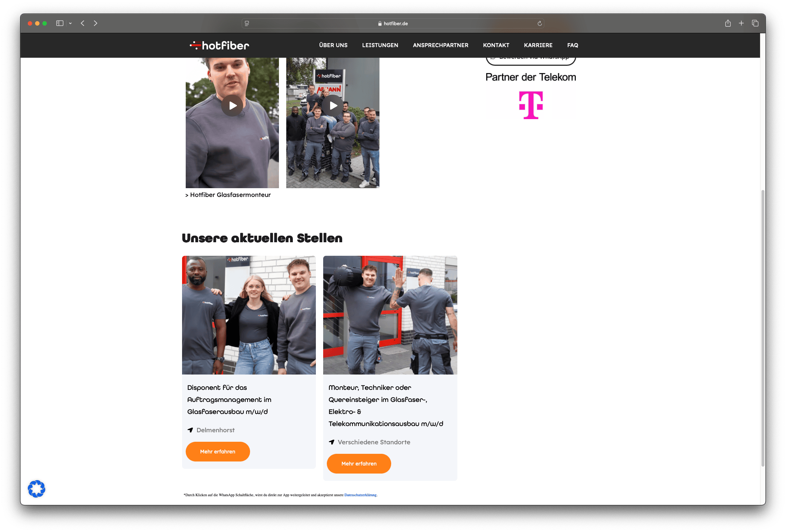Open the KONTAKT menu item

pyautogui.click(x=496, y=45)
